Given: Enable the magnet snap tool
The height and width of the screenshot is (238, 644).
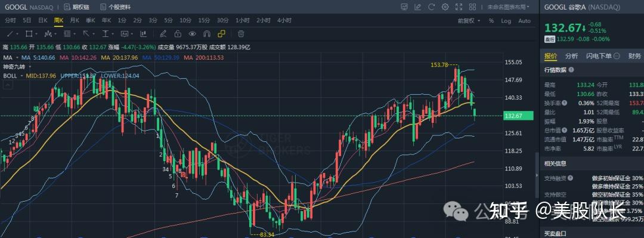Looking at the screenshot, I should click(x=206, y=34).
